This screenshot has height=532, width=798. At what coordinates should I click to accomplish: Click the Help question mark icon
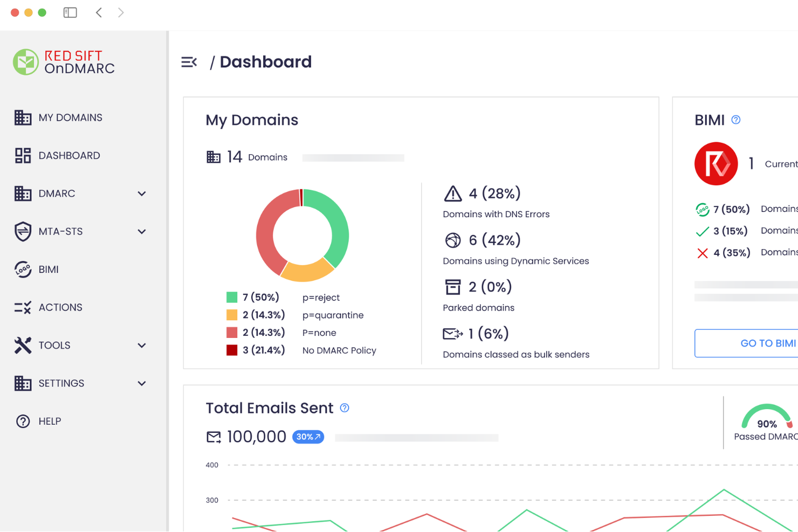[22, 421]
